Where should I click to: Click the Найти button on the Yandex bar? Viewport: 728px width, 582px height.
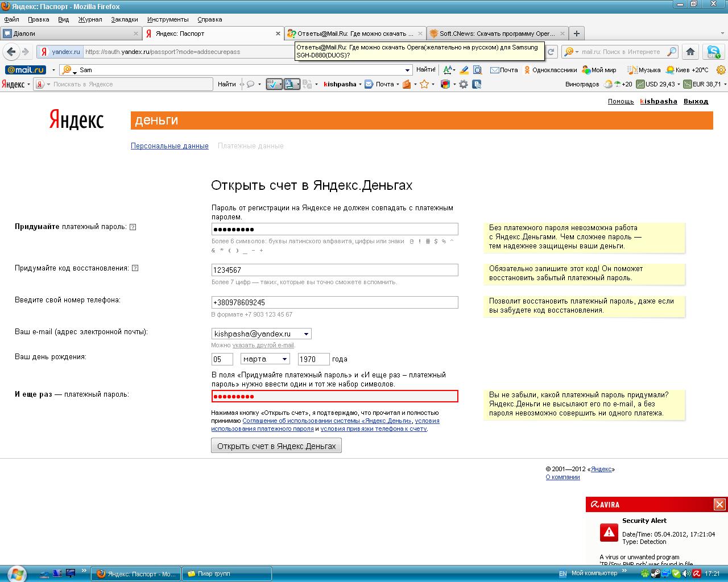(226, 84)
